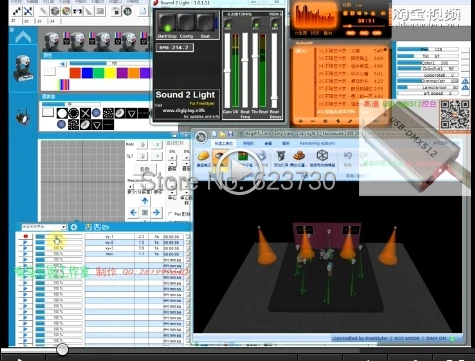Click the open folder icon in cue panel
Screen dimensions: 475x361
(106, 227)
